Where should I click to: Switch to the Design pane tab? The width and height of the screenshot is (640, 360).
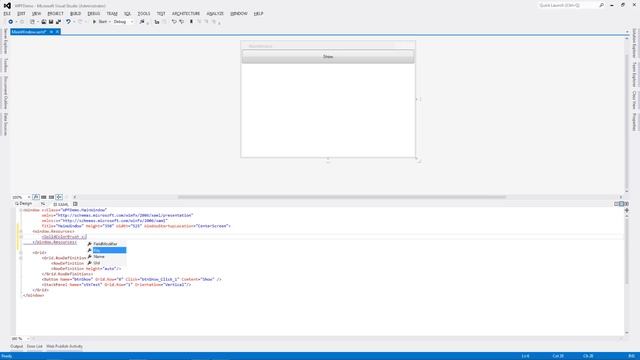pyautogui.click(x=24, y=204)
